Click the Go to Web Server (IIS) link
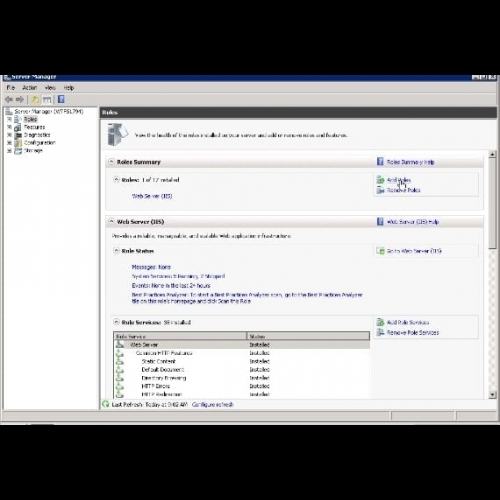 414,251
